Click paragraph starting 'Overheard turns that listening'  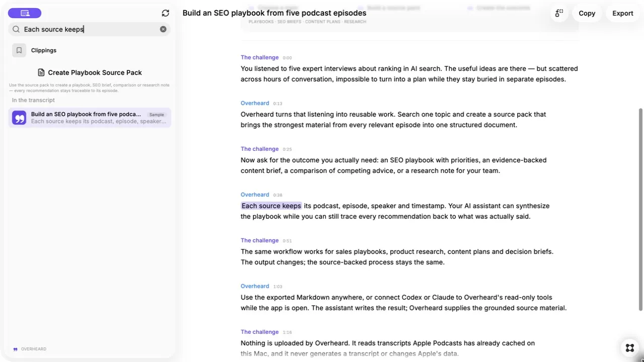[393, 120]
